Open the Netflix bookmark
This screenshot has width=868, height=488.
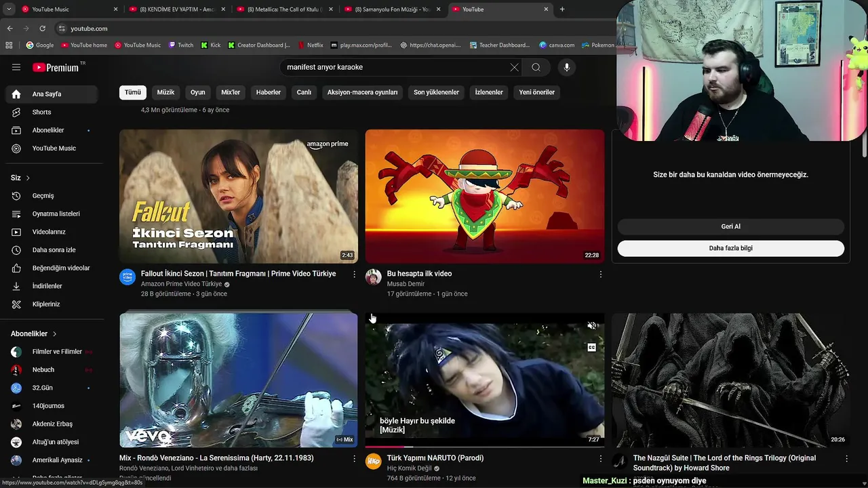coord(310,45)
